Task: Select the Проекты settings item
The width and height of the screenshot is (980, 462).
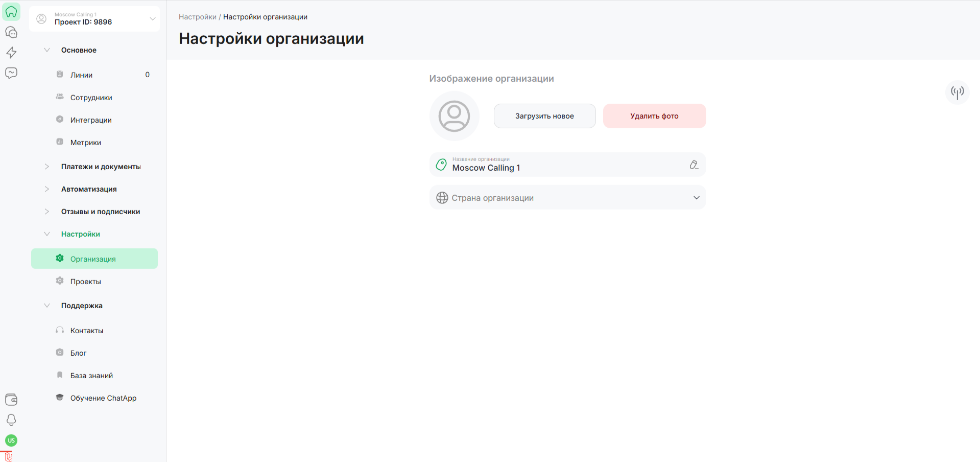Action: (x=85, y=282)
